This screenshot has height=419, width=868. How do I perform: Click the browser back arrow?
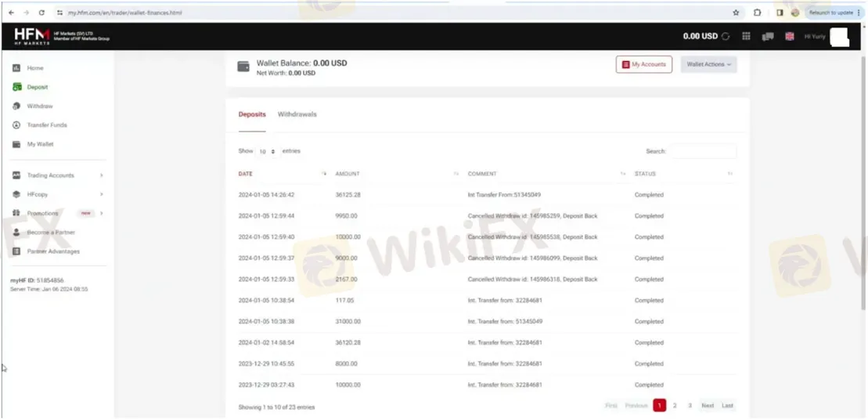[12, 13]
